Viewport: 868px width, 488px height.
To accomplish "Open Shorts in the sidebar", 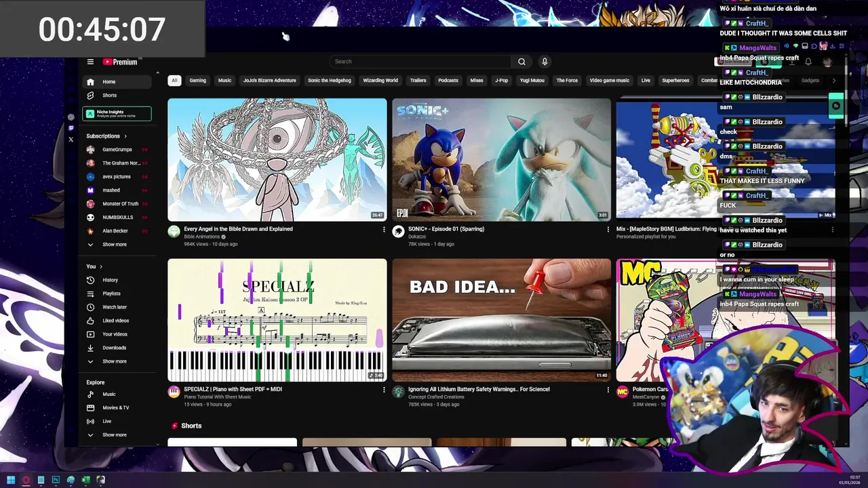I will tap(117, 96).
